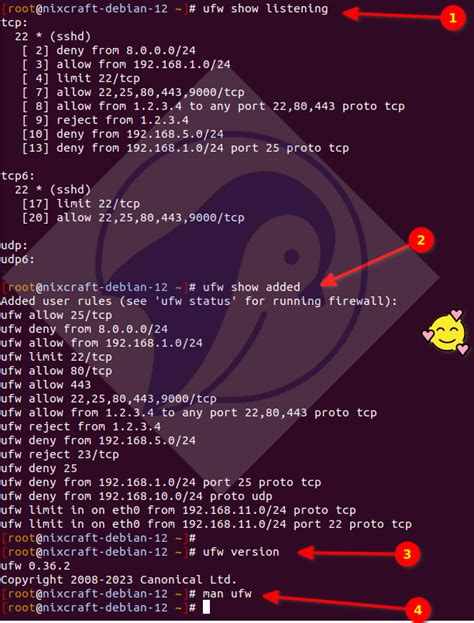
Task: Click the red circle numbered 3
Action: 407,553
